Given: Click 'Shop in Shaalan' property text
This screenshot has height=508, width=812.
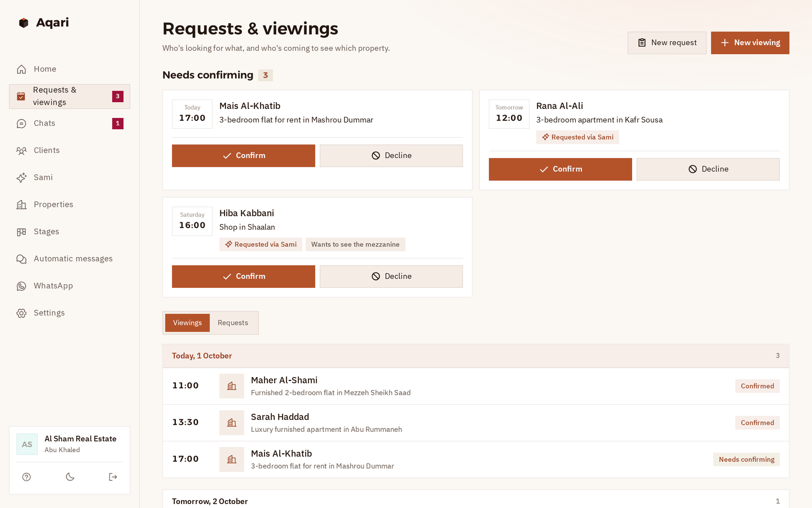Looking at the screenshot, I should (x=247, y=227).
